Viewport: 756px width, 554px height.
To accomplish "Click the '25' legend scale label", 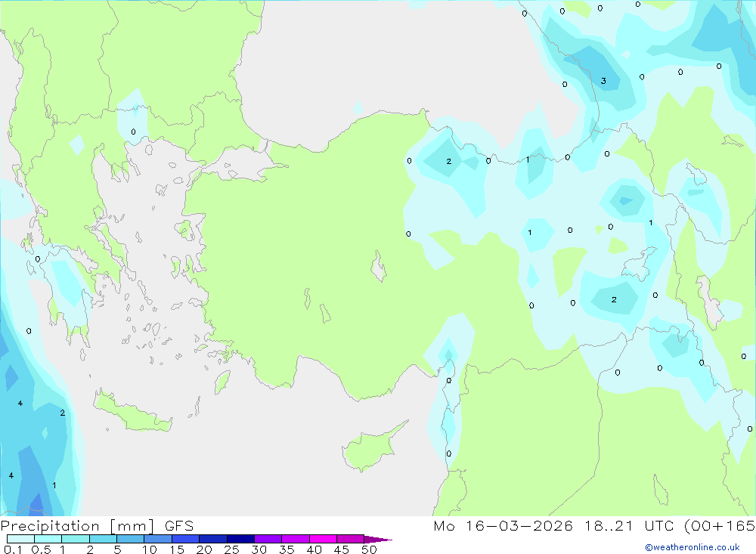I will [x=231, y=549].
